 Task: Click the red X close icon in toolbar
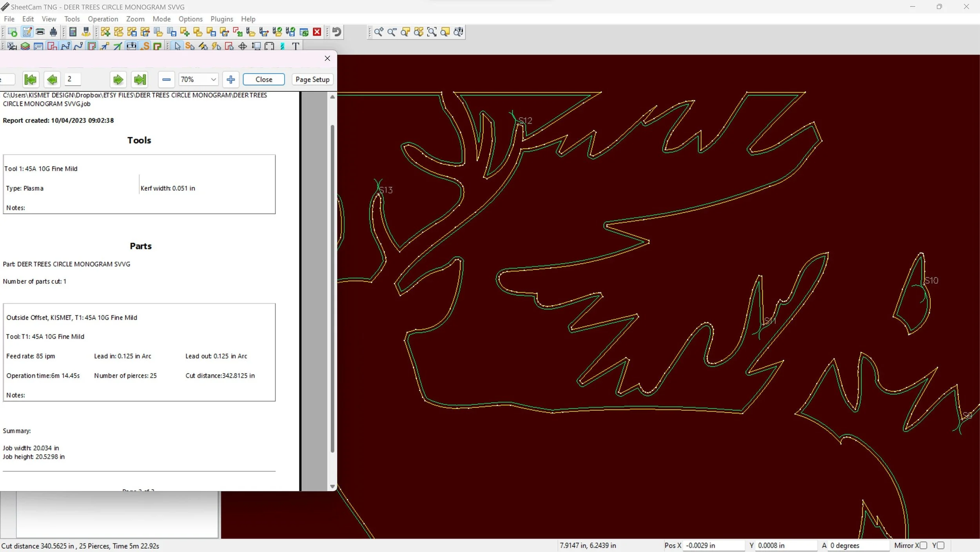click(x=317, y=32)
